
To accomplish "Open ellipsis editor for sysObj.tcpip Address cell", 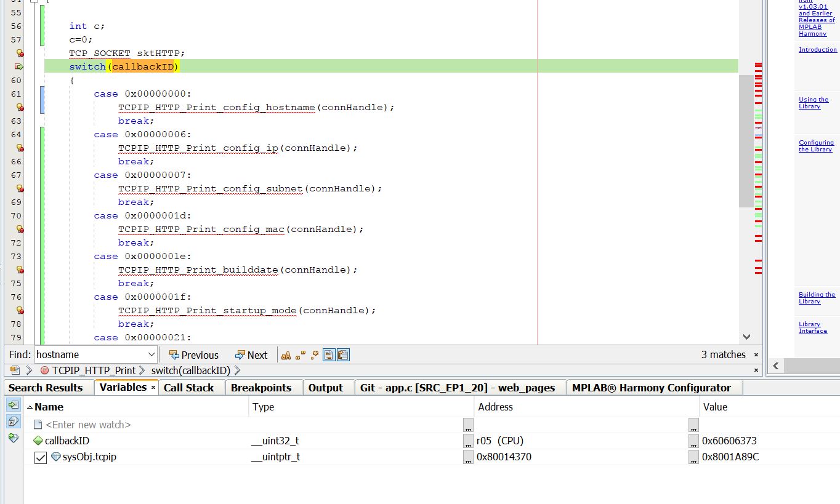I will click(x=694, y=457).
